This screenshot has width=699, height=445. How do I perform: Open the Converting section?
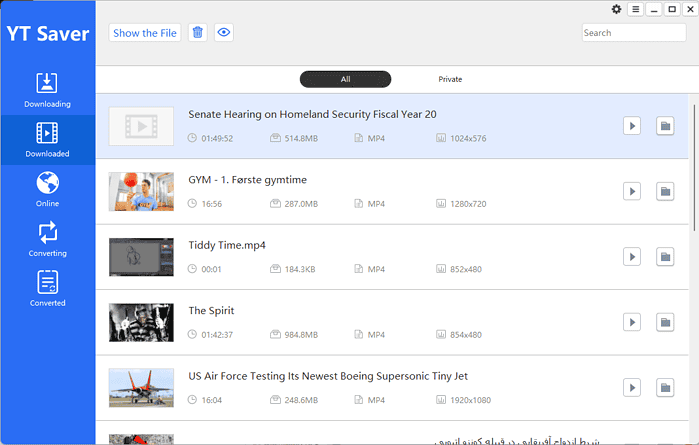tap(47, 239)
